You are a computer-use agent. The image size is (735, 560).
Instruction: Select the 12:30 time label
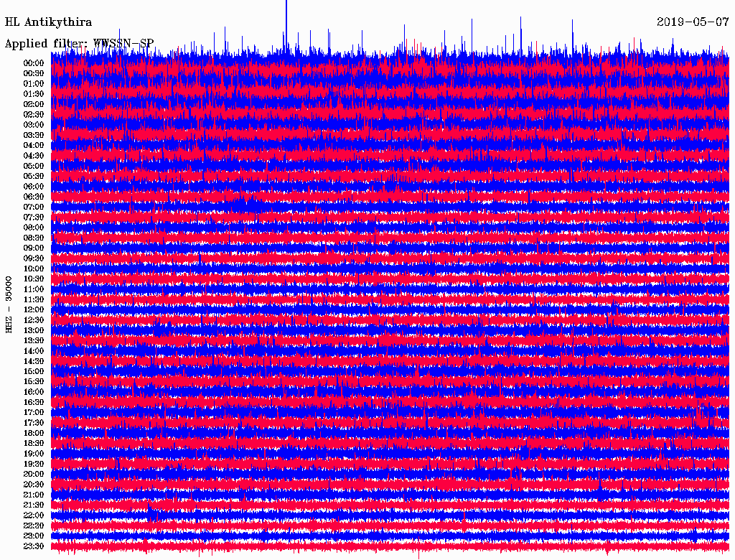(x=33, y=320)
